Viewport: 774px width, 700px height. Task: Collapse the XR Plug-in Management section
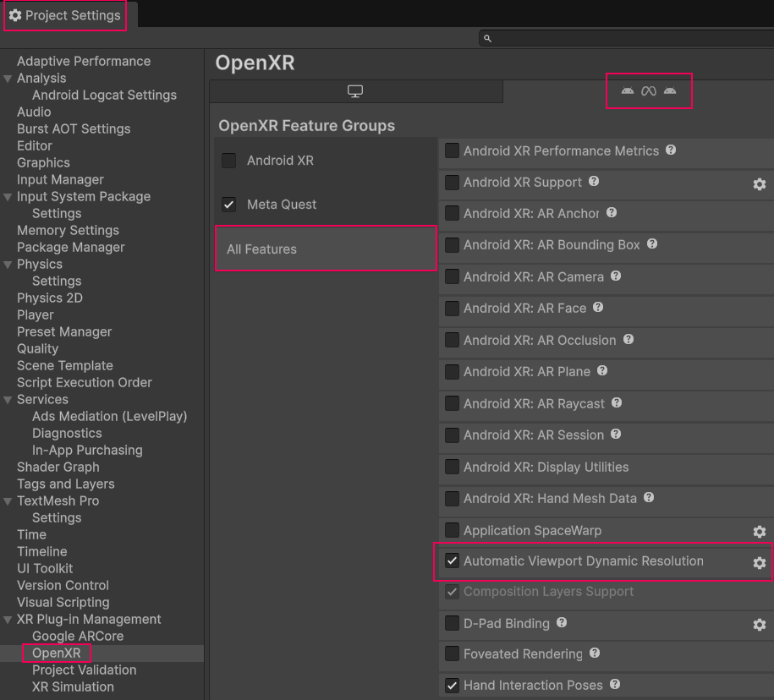pos(8,619)
